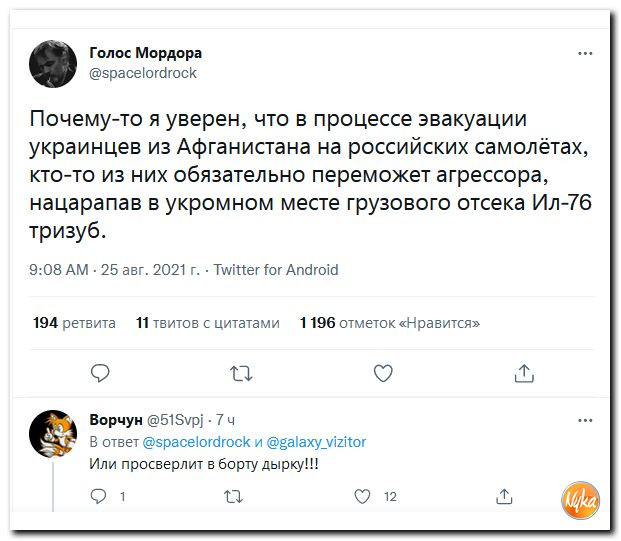Open the main tweet's three-dot menu
The width and height of the screenshot is (621, 541).
click(585, 52)
